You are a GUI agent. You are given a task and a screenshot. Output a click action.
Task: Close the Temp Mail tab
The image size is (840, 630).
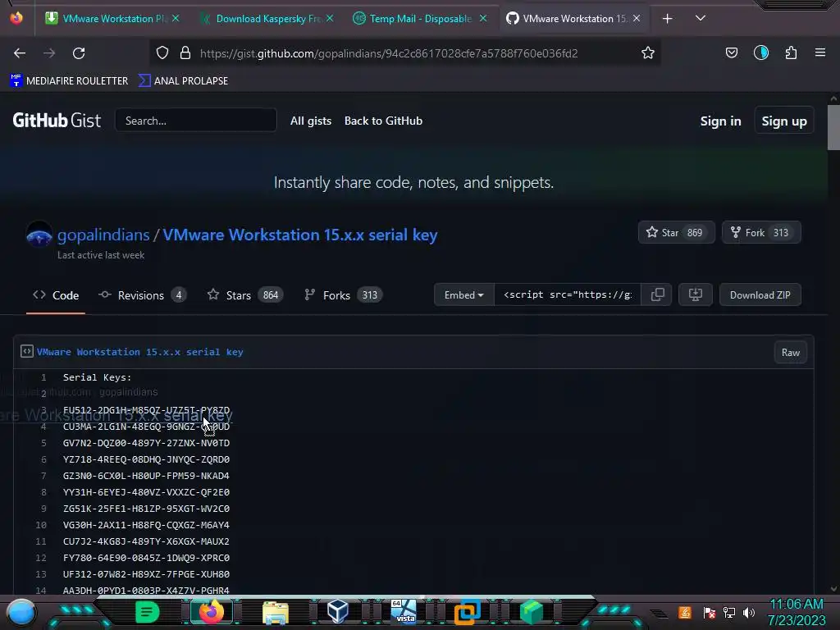pos(482,19)
